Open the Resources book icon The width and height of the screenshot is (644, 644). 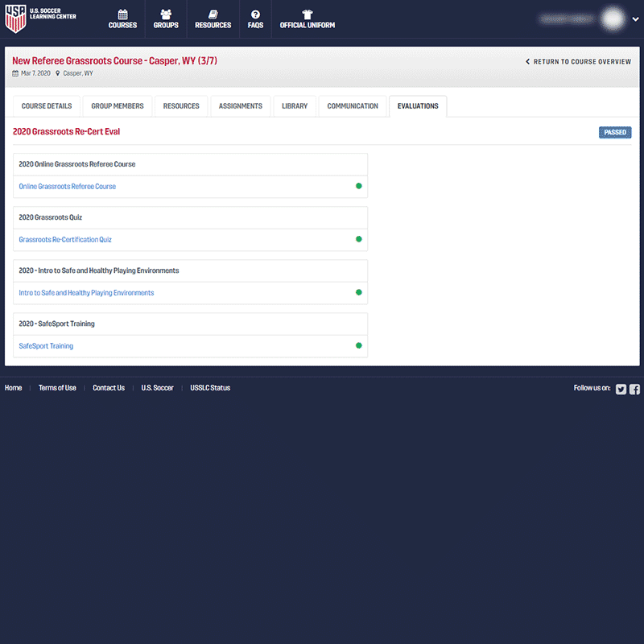(x=213, y=14)
